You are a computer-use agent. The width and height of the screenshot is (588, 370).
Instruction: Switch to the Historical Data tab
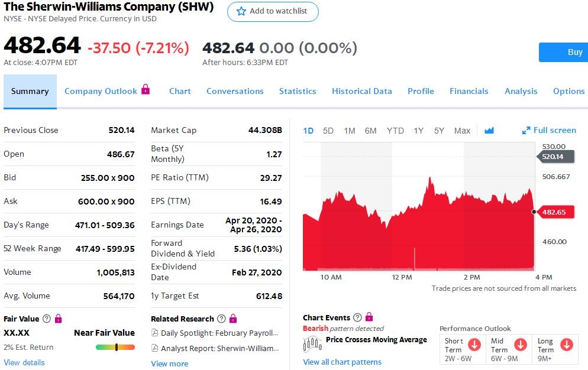[x=362, y=91]
